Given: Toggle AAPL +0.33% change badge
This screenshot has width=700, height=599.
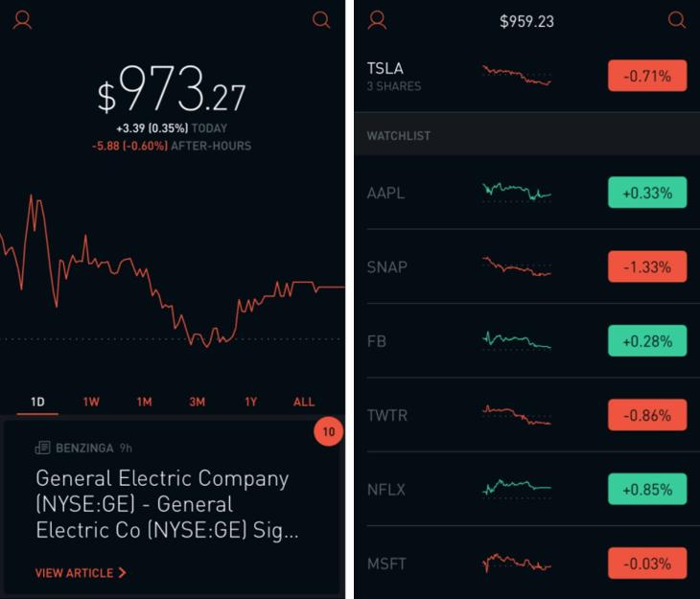Looking at the screenshot, I should 647,193.
